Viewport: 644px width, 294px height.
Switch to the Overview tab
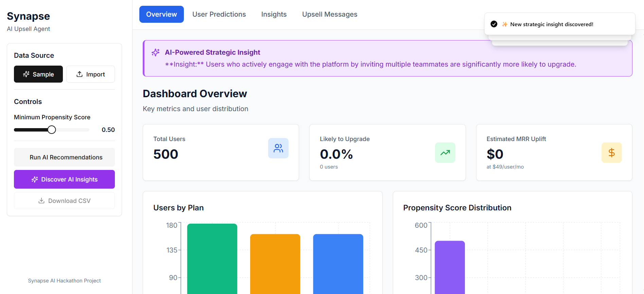tap(161, 14)
